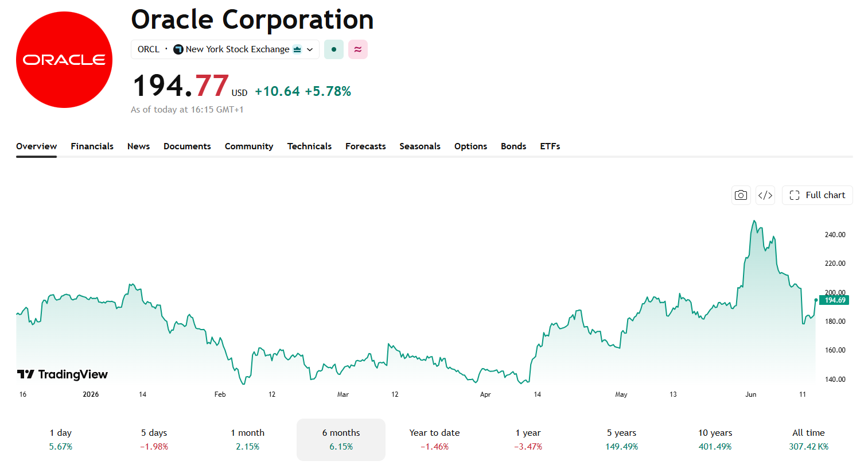Open the ETFs tab
Screen dimensions: 868x476
click(550, 146)
